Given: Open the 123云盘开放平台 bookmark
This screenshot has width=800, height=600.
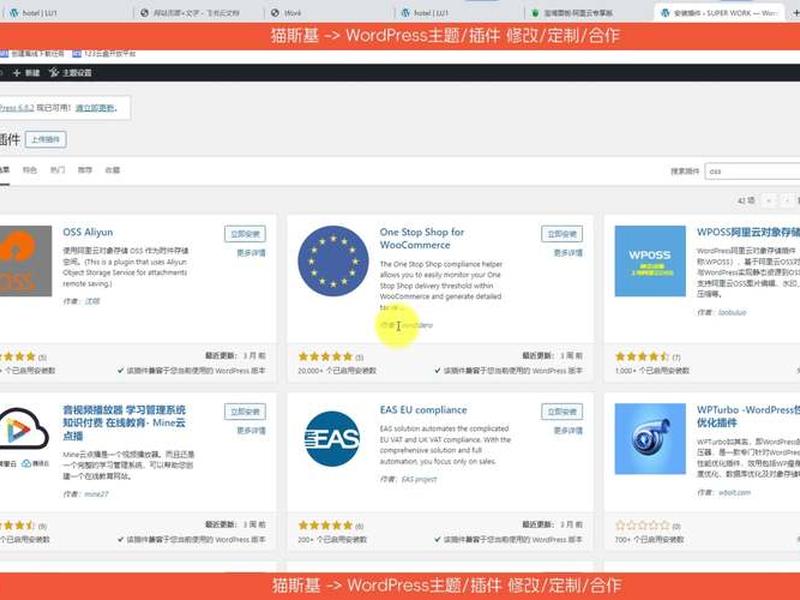Looking at the screenshot, I should pos(104,54).
